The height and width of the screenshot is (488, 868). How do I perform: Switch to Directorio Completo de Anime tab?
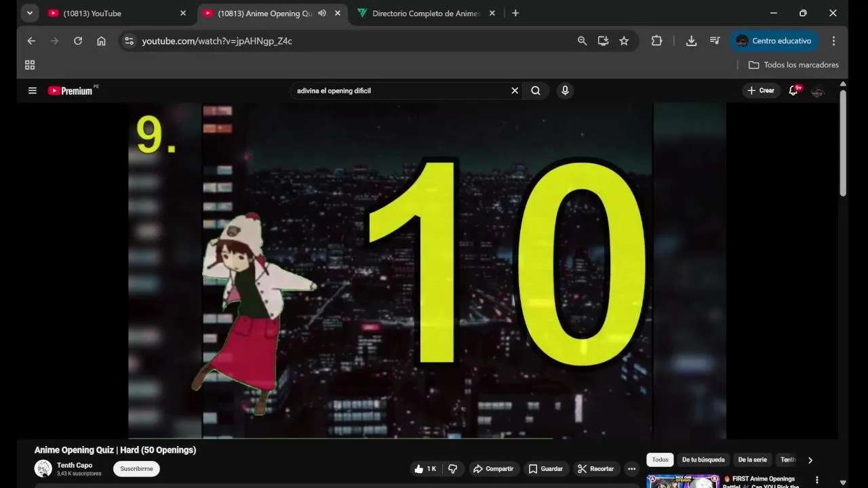[x=419, y=13]
